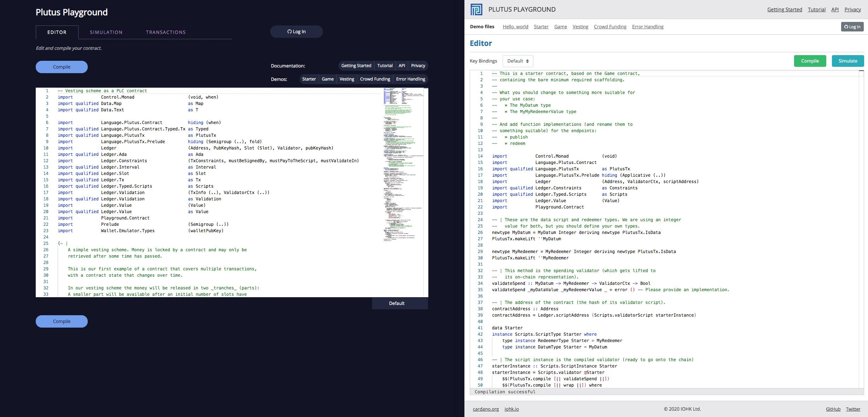Click the top Getting Started link
The image size is (868, 417).
point(785,10)
